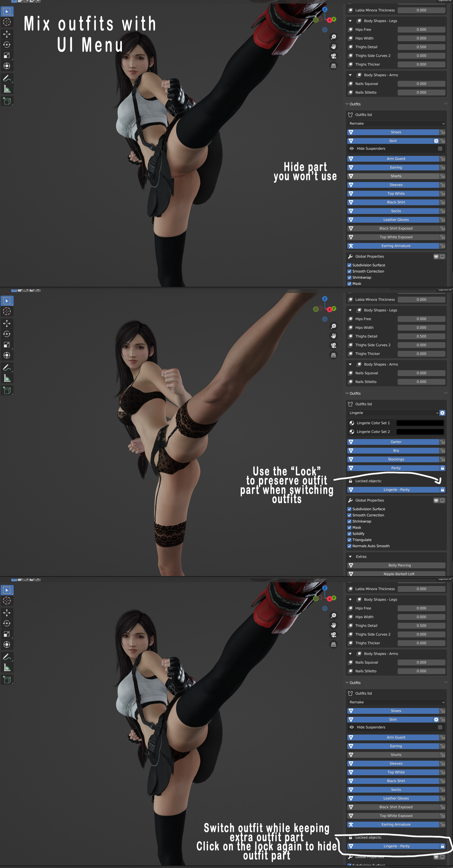This screenshot has width=453, height=868.
Task: Show the Belly Piercing extra
Action: (396, 565)
